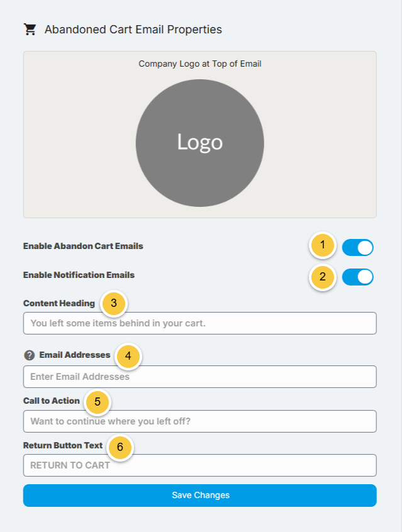This screenshot has height=532, width=402.
Task: Click the Enable Notification Emails label text
Action: pyautogui.click(x=79, y=275)
